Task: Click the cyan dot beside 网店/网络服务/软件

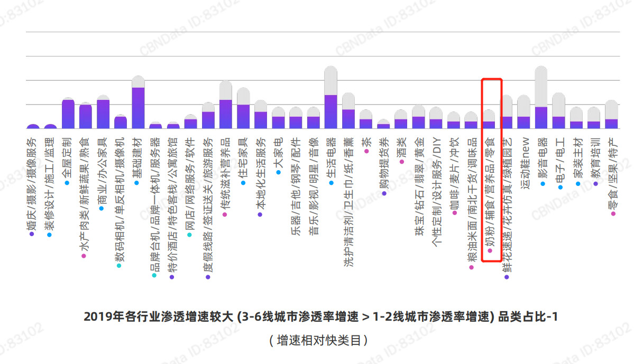Action: (x=190, y=234)
